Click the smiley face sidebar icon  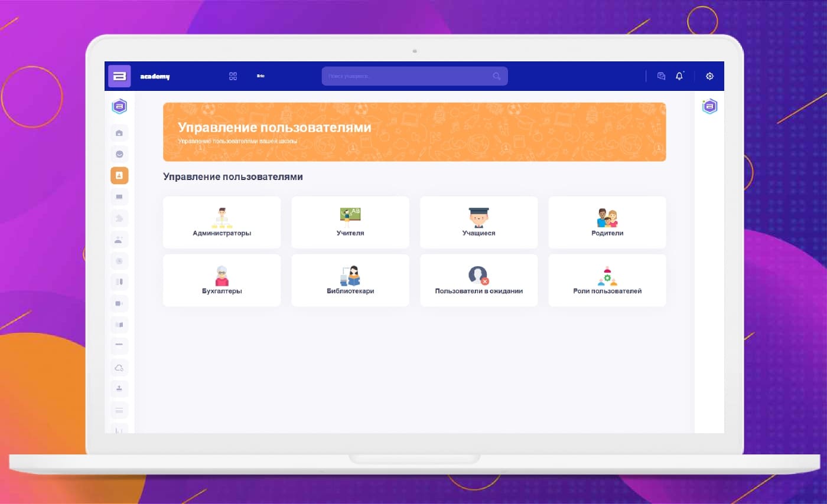[x=119, y=154]
